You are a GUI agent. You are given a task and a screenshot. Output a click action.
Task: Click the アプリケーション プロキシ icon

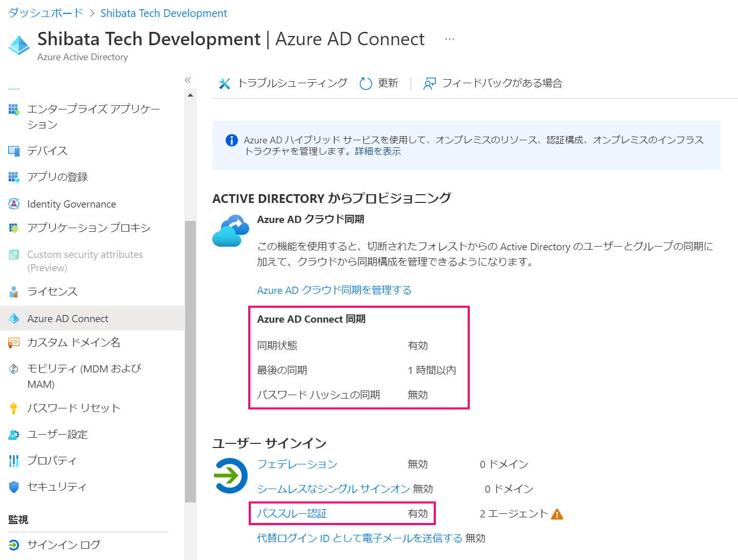click(14, 228)
